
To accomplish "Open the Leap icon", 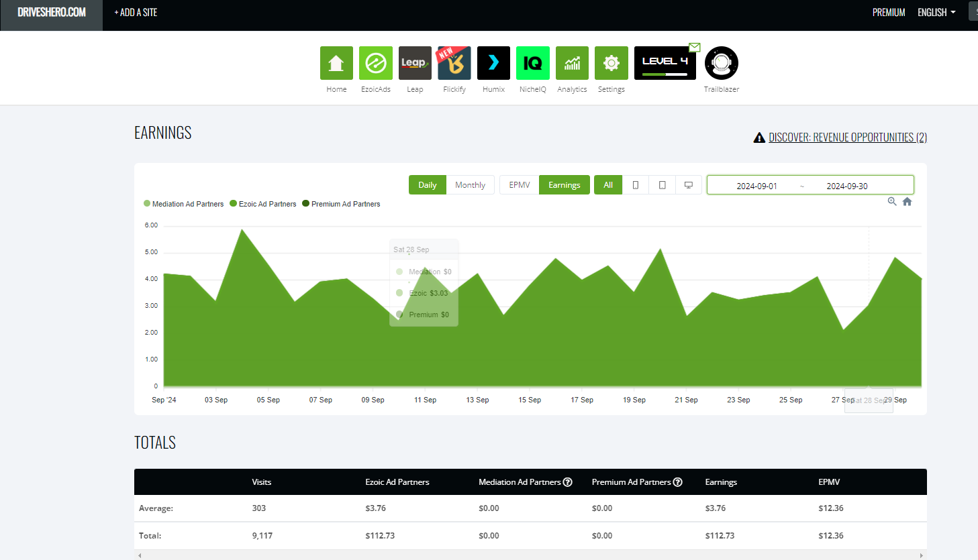I will pyautogui.click(x=415, y=63).
